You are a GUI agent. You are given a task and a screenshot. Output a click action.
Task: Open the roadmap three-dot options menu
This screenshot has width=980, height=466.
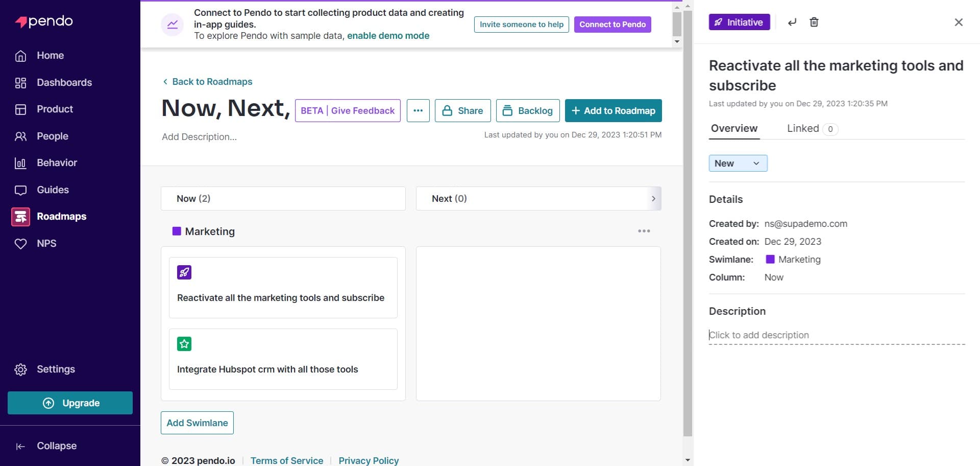click(418, 111)
